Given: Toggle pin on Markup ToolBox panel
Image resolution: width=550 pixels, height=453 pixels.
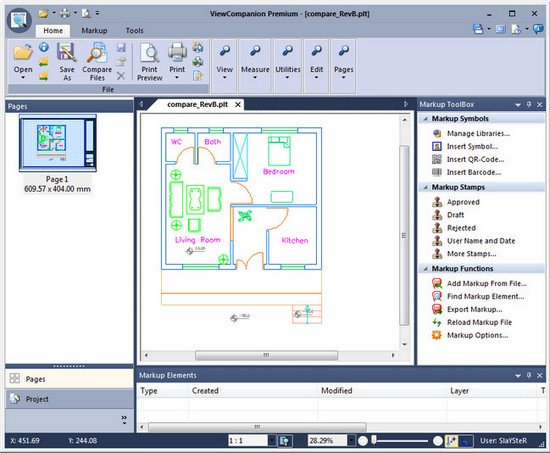Looking at the screenshot, I should click(x=529, y=105).
